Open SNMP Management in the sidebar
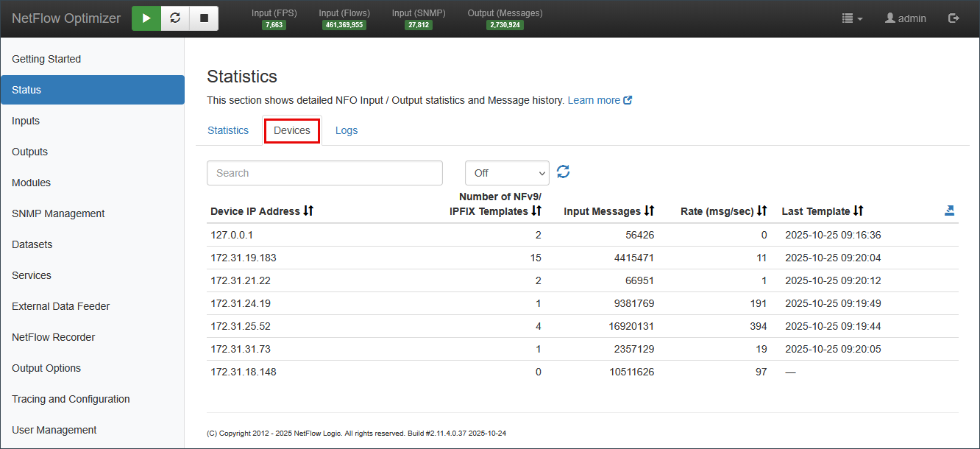 pos(58,213)
